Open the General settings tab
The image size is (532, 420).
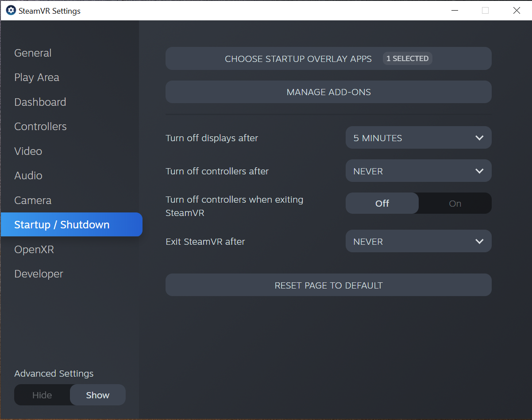point(33,53)
